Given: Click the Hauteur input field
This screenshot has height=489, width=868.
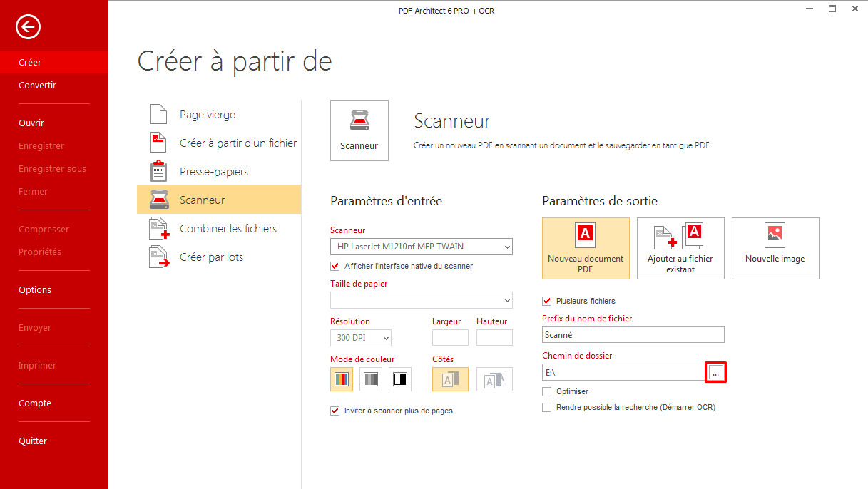Looking at the screenshot, I should click(x=494, y=338).
